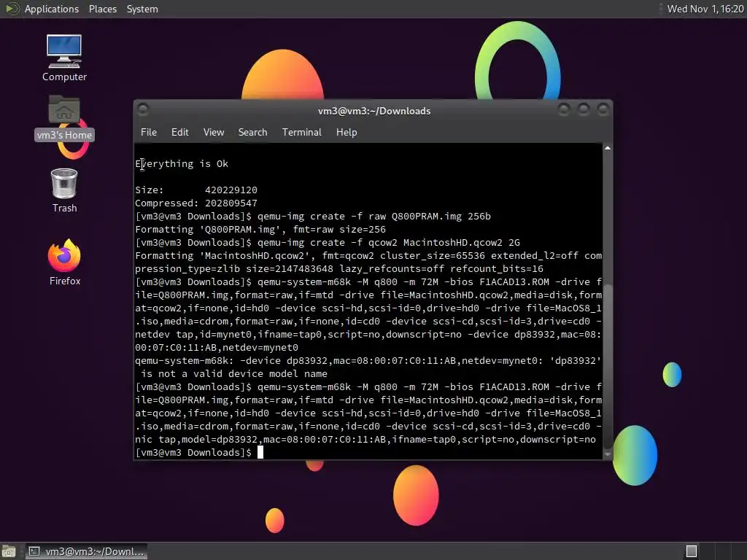This screenshot has width=747, height=560.
Task: Click the terminal scrollbar up arrow
Action: tap(608, 148)
